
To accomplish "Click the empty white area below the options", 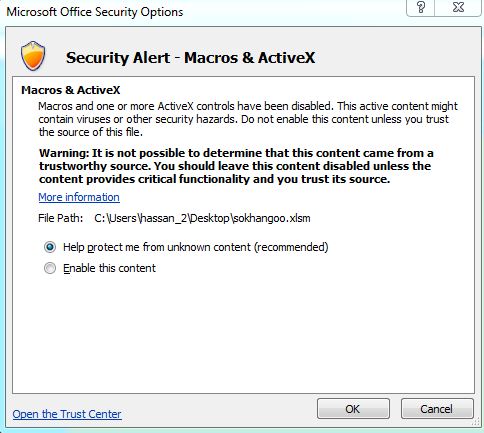I will 243,333.
